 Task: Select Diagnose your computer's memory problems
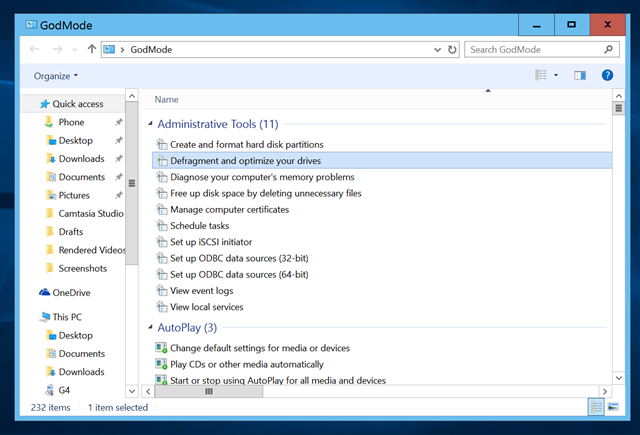tap(262, 177)
